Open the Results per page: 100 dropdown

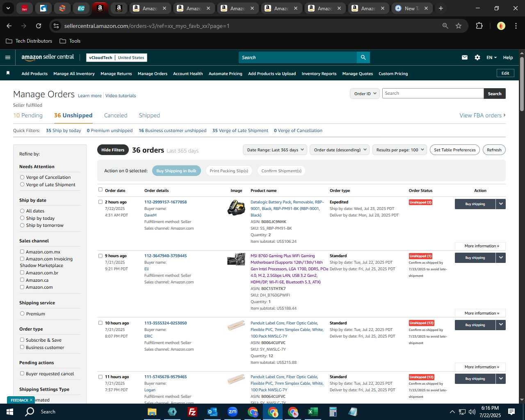(x=399, y=150)
